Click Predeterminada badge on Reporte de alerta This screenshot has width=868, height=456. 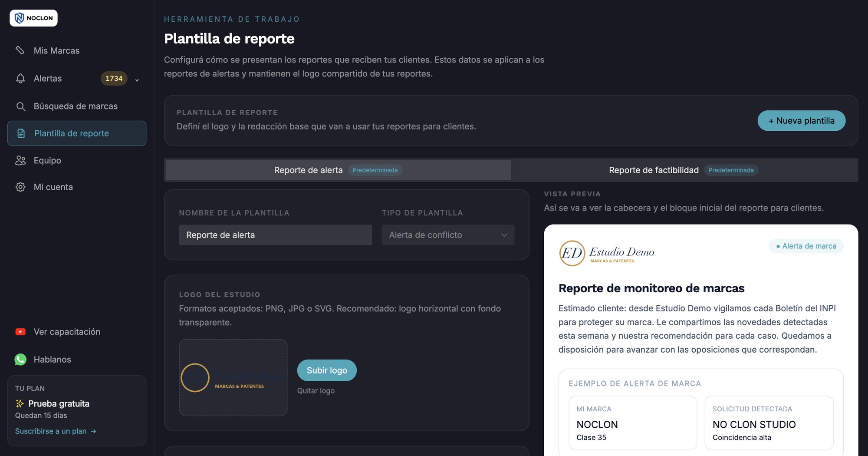tap(375, 170)
